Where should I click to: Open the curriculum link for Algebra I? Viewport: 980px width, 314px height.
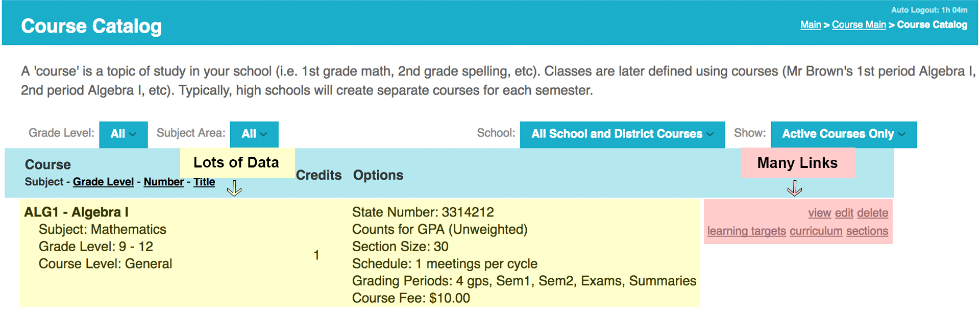pos(816,231)
